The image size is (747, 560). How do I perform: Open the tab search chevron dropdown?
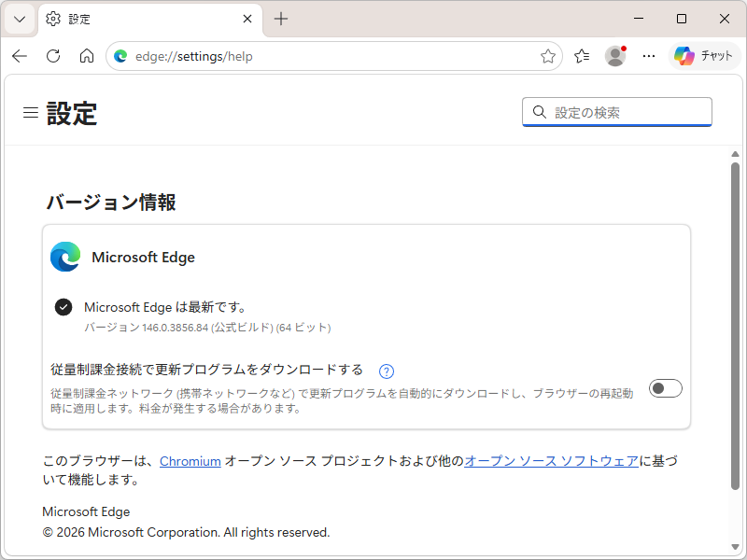(19, 19)
